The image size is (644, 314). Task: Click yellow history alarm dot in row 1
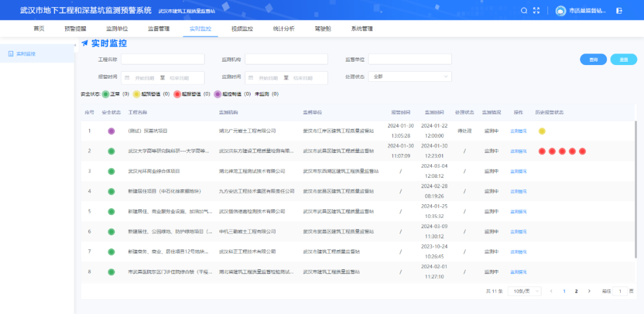542,131
